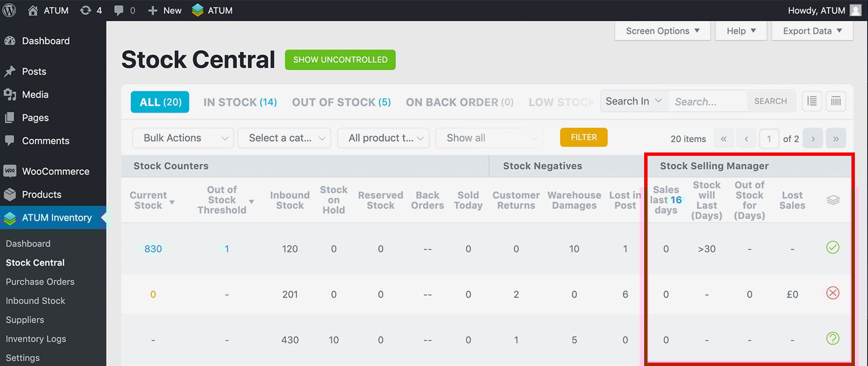Click the current stock value 830
The image size is (868, 366).
[x=153, y=249]
